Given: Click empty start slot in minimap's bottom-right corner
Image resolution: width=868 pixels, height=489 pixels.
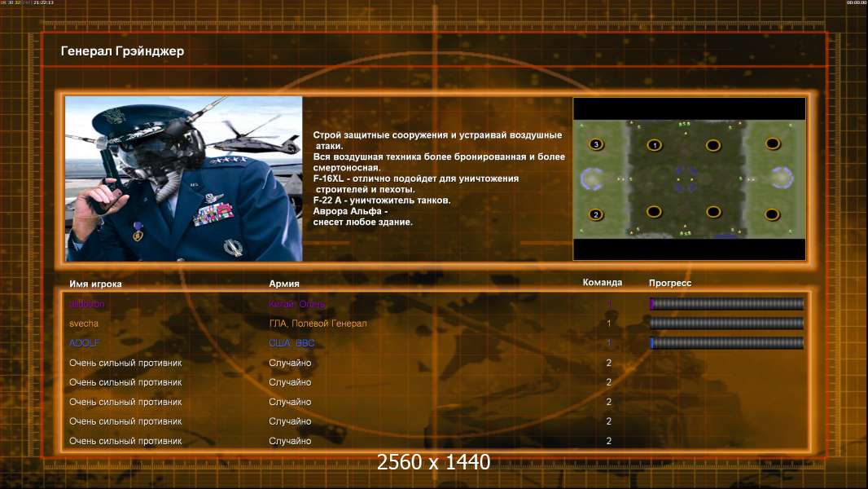Looking at the screenshot, I should 773,214.
